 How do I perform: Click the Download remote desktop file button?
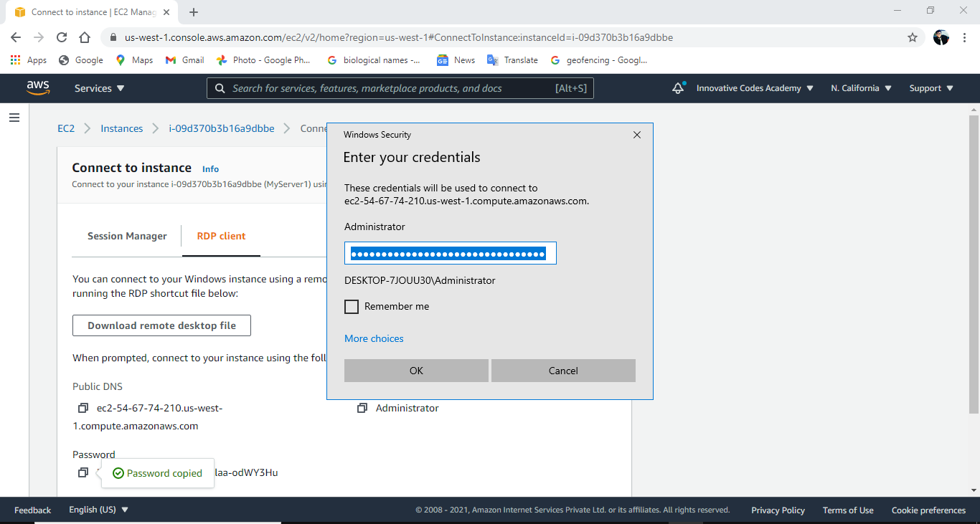[161, 325]
